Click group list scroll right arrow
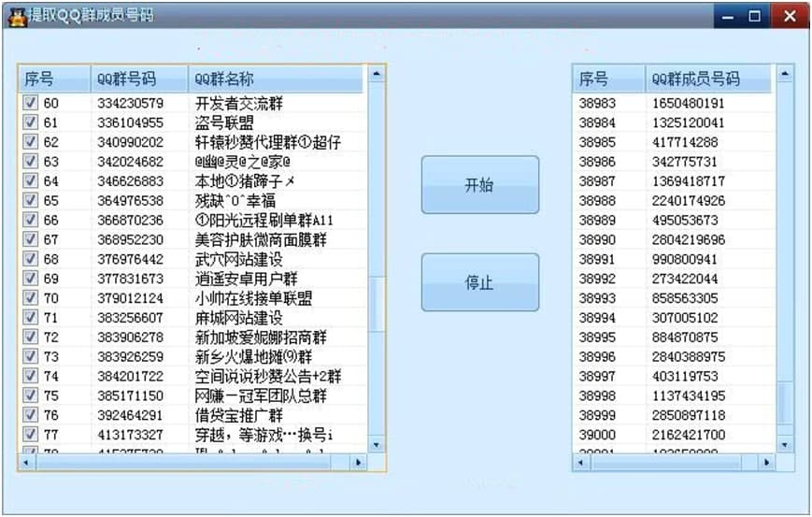812x517 pixels. [359, 462]
